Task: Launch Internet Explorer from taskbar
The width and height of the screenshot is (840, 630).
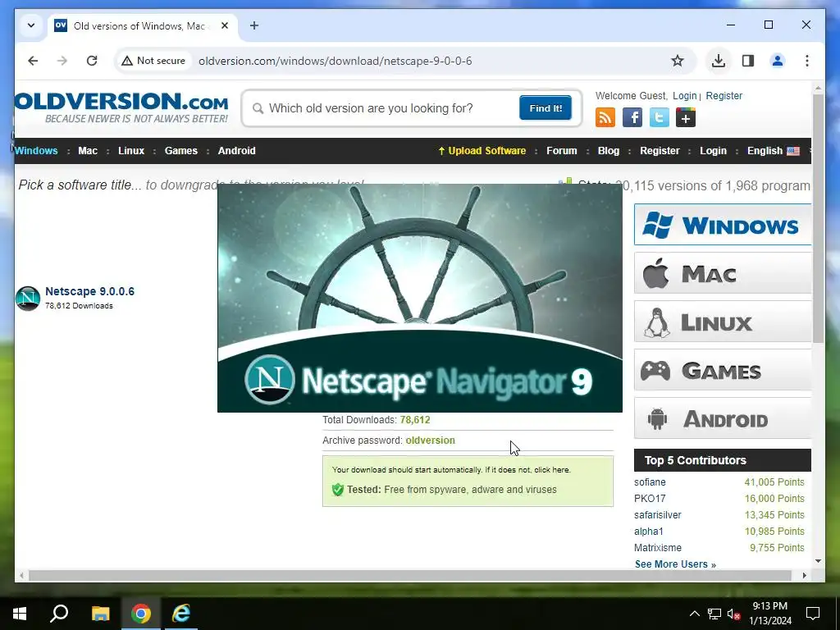Action: pos(181,614)
